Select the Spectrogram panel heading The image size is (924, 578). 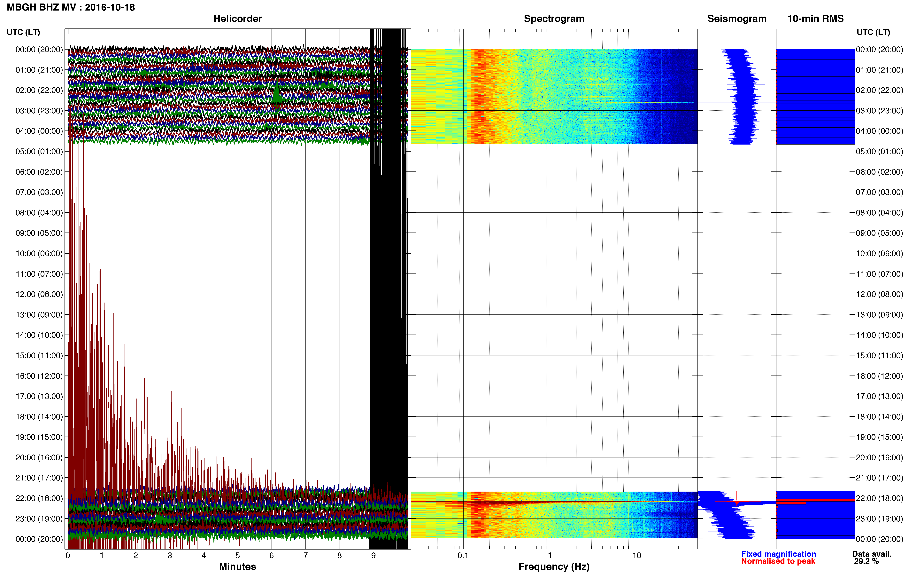click(x=554, y=19)
